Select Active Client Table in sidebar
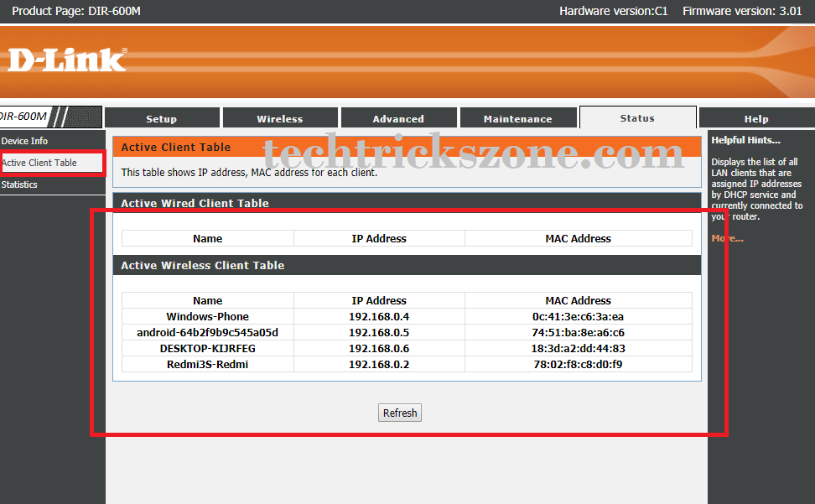 (x=39, y=163)
